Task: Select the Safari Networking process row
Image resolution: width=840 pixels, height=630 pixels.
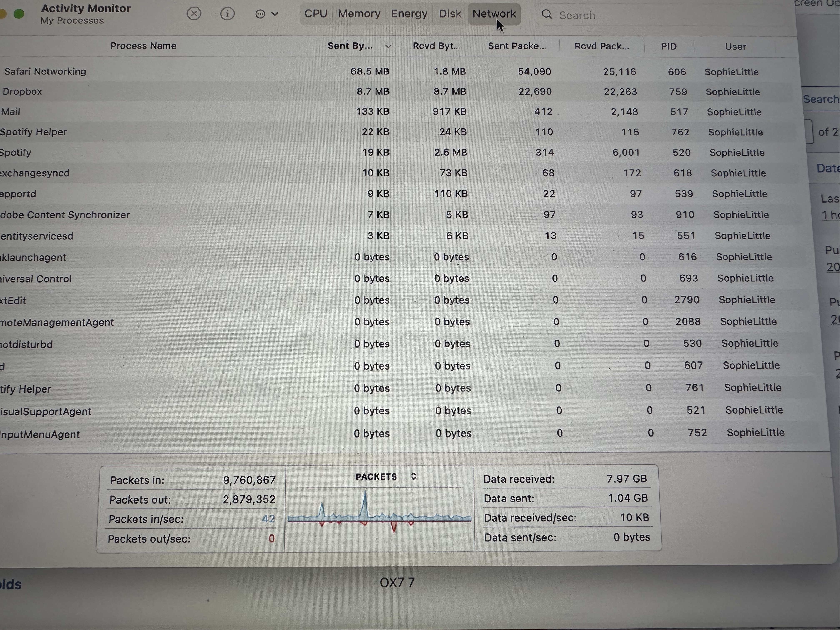Action: [x=45, y=71]
